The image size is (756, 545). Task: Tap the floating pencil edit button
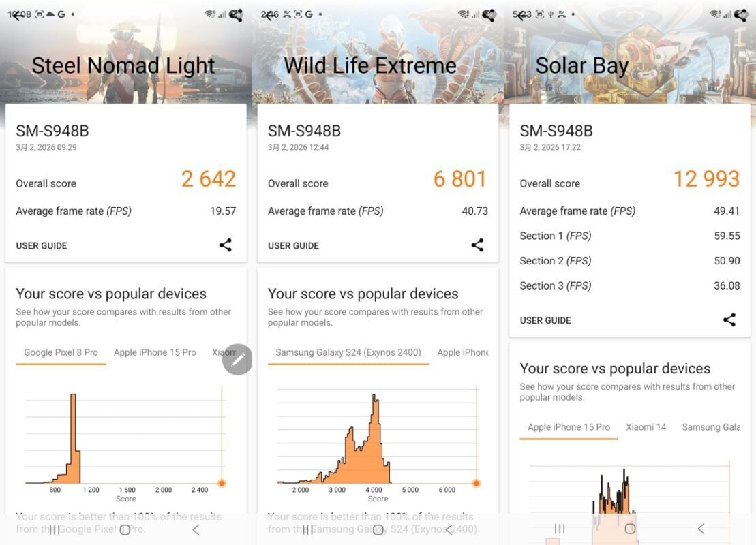(237, 360)
